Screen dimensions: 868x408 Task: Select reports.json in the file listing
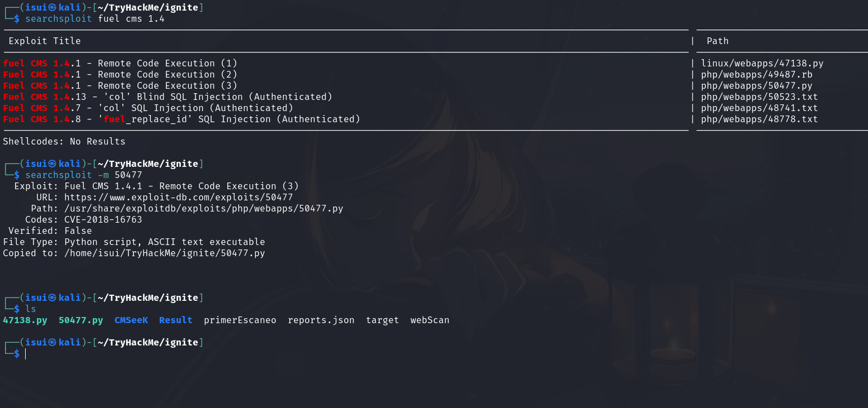pos(321,320)
